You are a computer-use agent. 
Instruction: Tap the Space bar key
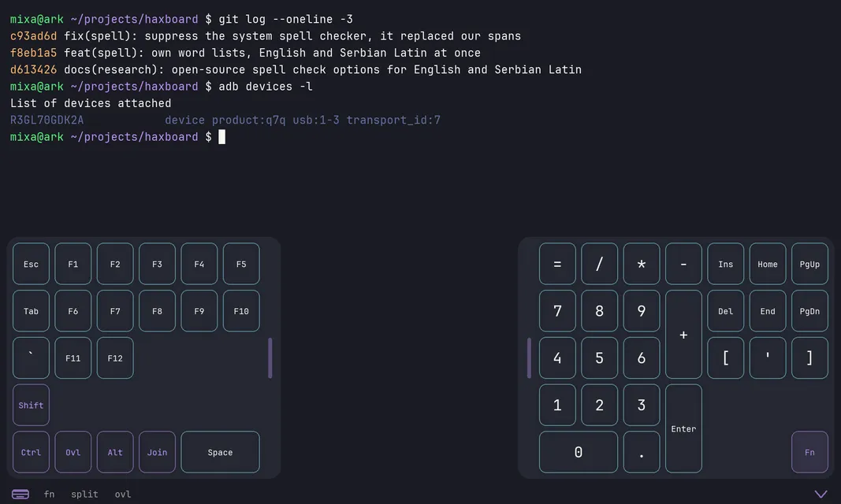click(221, 452)
